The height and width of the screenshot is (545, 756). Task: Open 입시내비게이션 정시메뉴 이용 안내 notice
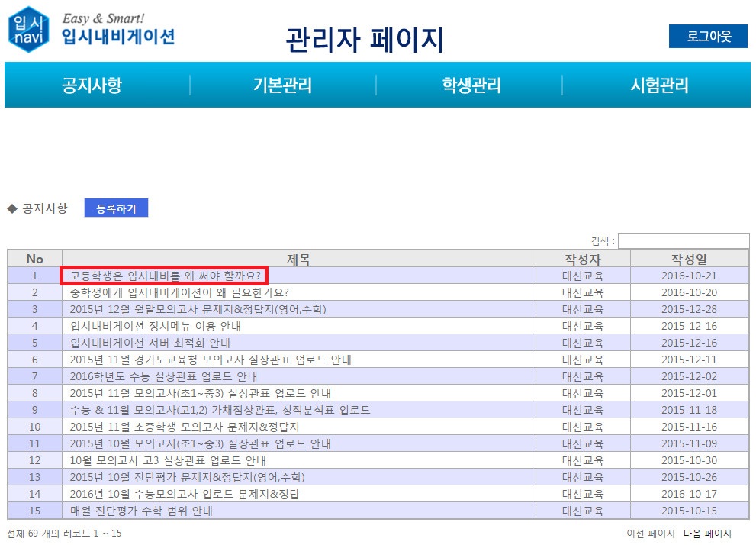pos(156,326)
